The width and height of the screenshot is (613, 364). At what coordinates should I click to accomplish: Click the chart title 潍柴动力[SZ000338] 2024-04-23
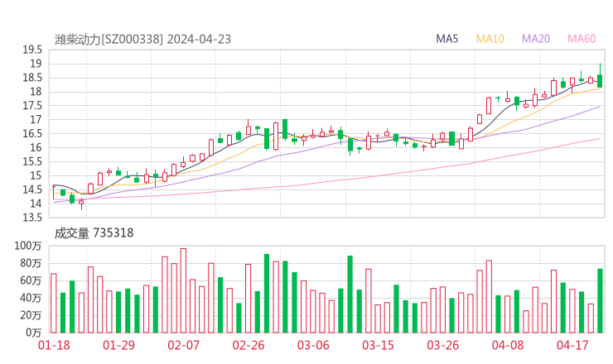[x=142, y=40]
